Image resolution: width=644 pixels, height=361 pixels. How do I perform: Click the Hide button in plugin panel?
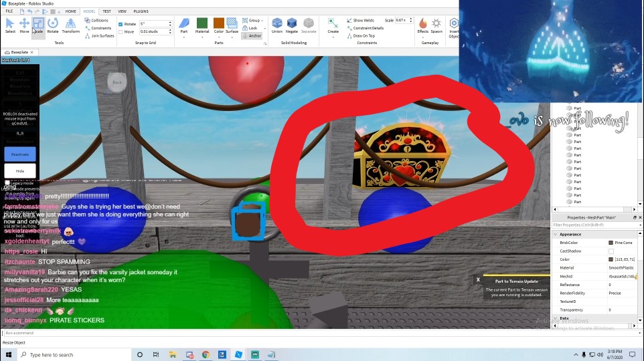(20, 170)
